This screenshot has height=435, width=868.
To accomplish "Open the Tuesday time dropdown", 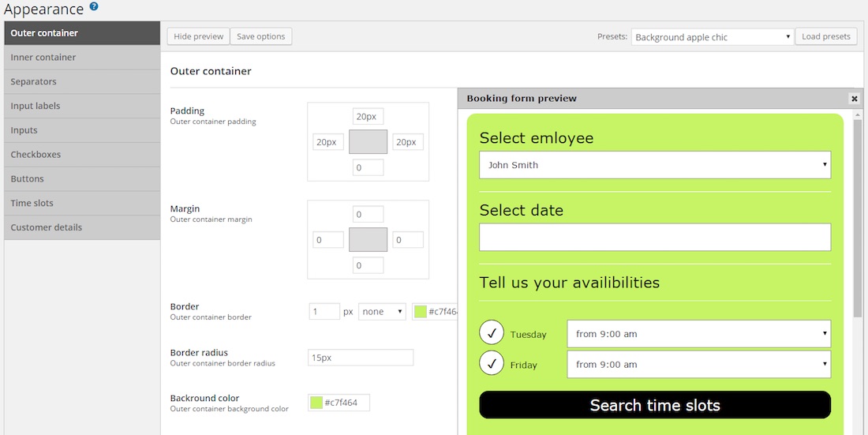I will [x=698, y=334].
